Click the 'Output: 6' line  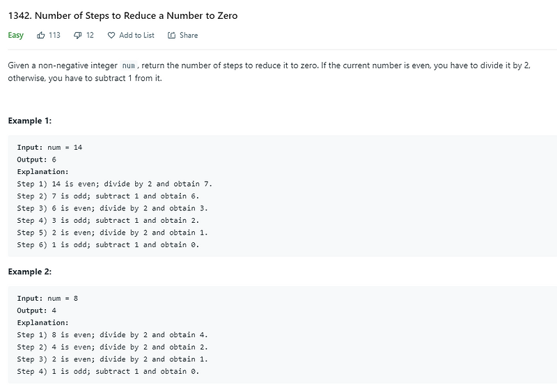37,159
